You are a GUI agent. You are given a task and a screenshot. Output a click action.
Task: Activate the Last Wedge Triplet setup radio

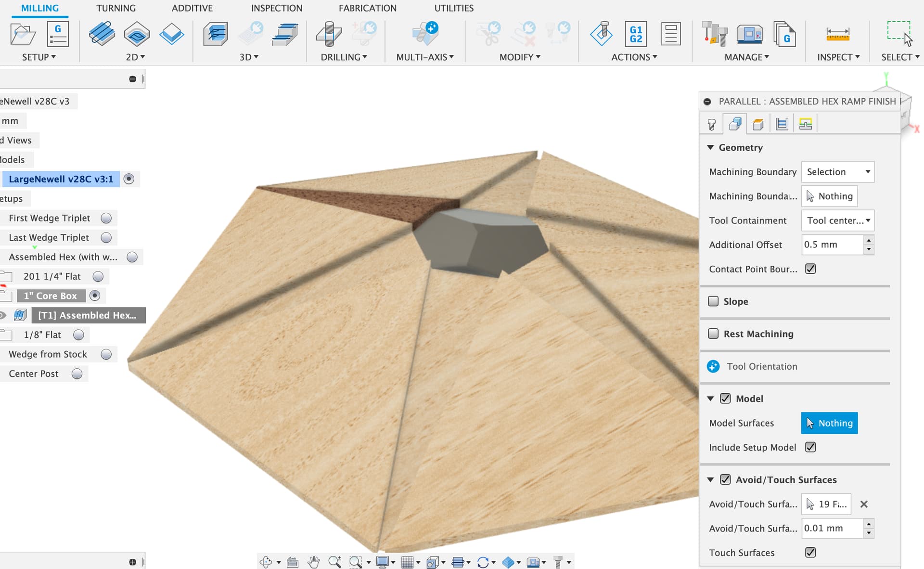tap(106, 237)
